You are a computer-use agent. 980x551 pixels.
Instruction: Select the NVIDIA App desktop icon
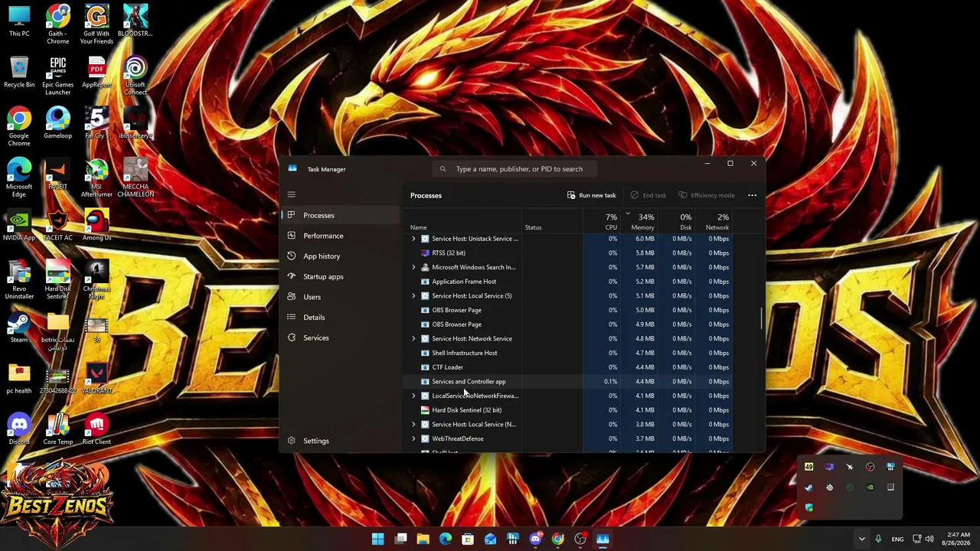19,226
